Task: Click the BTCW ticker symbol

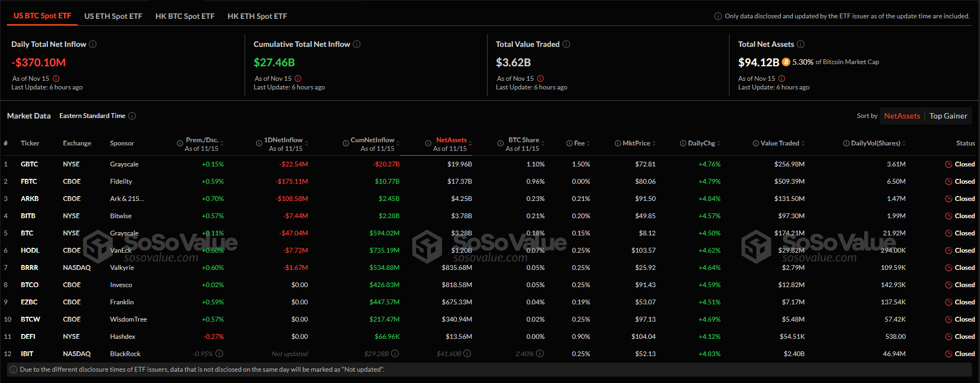Action: (31, 319)
